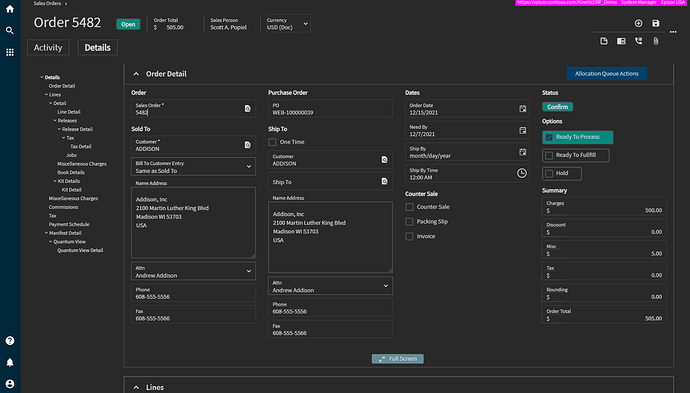Open the Order Date calendar picker
The width and height of the screenshot is (690, 393).
[522, 109]
